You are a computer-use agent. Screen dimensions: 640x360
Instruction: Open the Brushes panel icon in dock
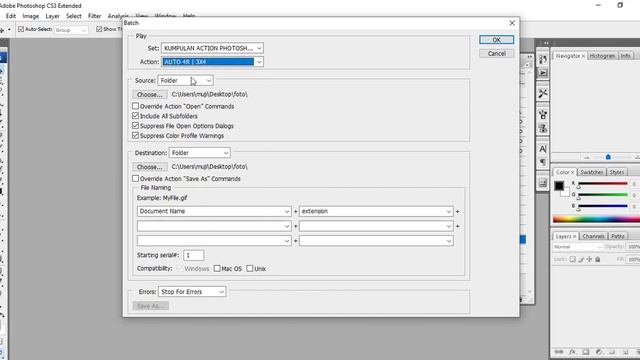(x=542, y=114)
